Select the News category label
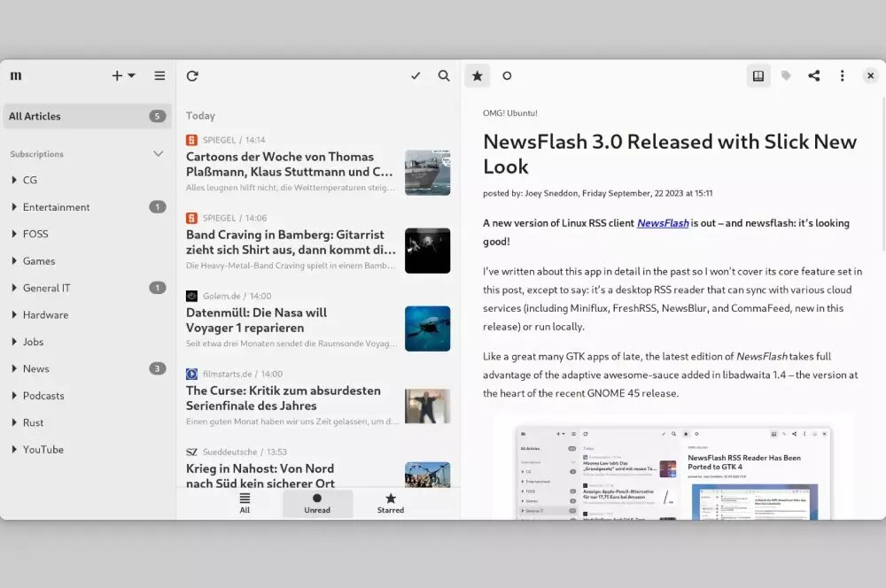886x588 pixels. (36, 369)
